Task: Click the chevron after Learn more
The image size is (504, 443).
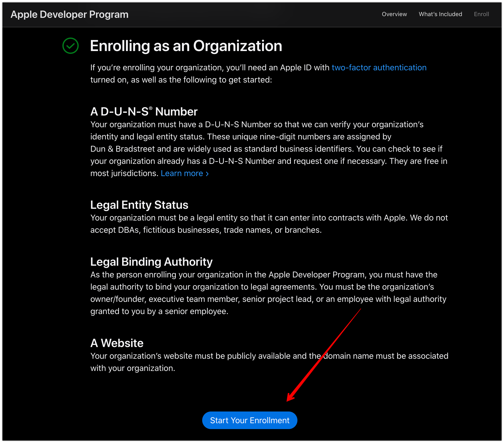Action: [207, 174]
